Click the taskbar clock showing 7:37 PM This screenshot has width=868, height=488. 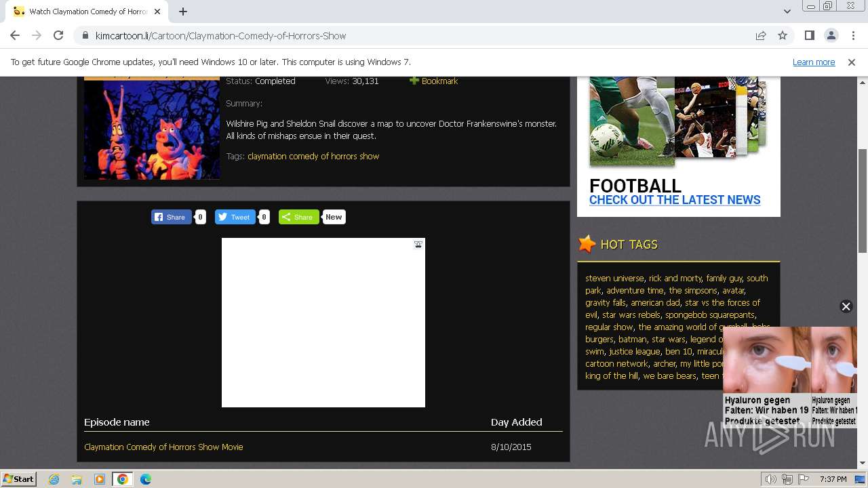(833, 479)
